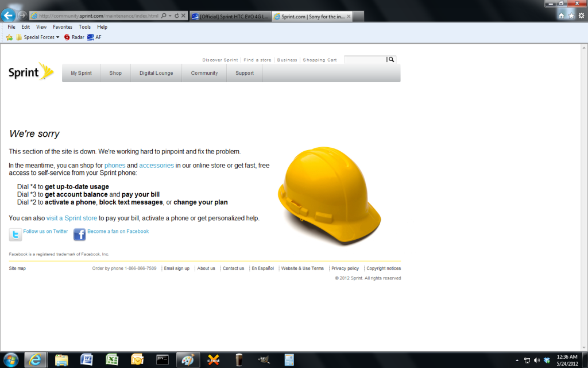Close the Sprint.com Sorry tab
Image resolution: width=588 pixels, height=368 pixels.
point(349,17)
